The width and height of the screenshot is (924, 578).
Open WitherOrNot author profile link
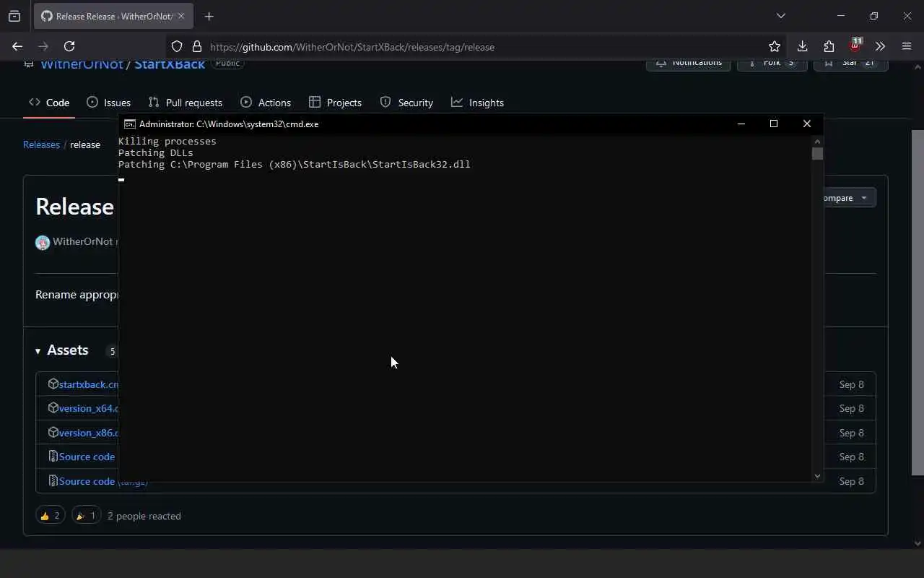coord(82,241)
